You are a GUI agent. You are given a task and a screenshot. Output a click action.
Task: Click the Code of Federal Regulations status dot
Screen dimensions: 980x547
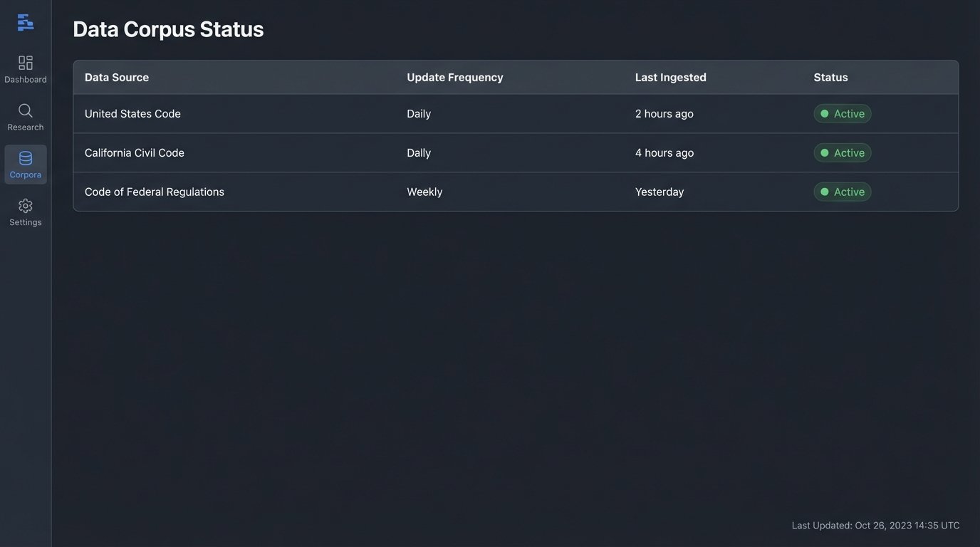tap(825, 192)
